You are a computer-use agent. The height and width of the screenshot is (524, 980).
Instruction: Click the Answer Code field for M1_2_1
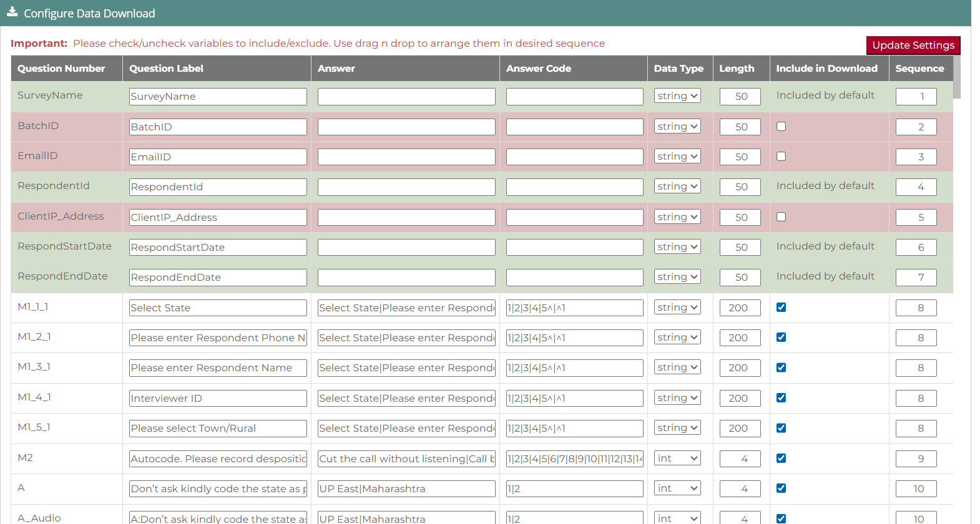(x=574, y=337)
